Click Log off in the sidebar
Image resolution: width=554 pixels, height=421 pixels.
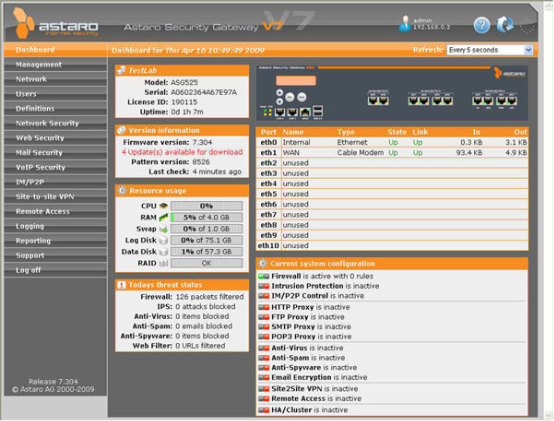click(x=55, y=270)
